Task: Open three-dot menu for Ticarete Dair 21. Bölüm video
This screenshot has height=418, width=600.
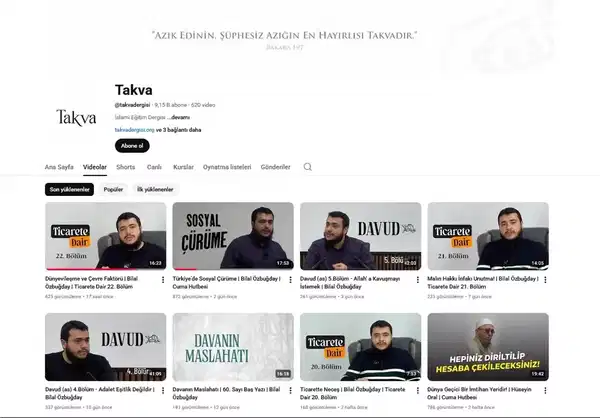Action: coord(545,280)
